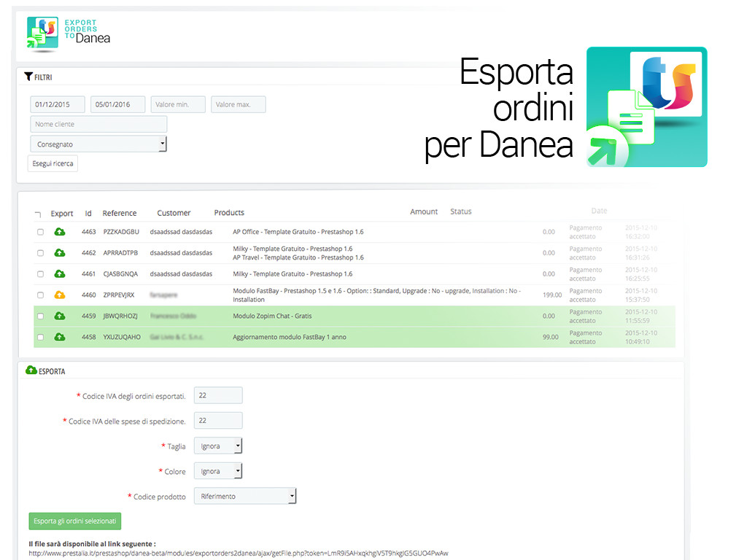Click Esporta gli ordini selezionati button

click(75, 521)
